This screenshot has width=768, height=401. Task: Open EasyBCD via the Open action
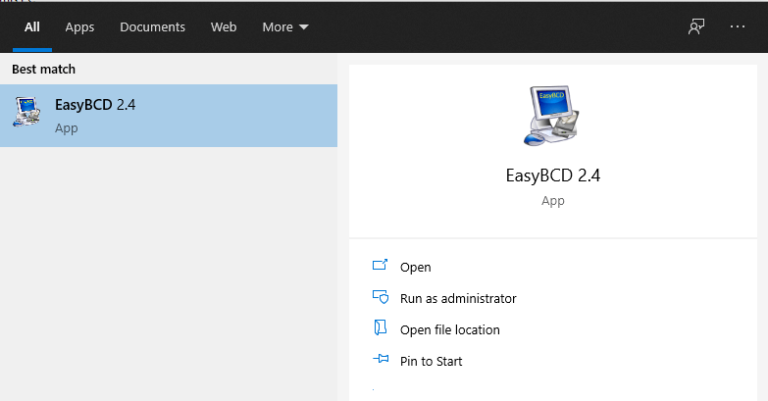coord(415,267)
